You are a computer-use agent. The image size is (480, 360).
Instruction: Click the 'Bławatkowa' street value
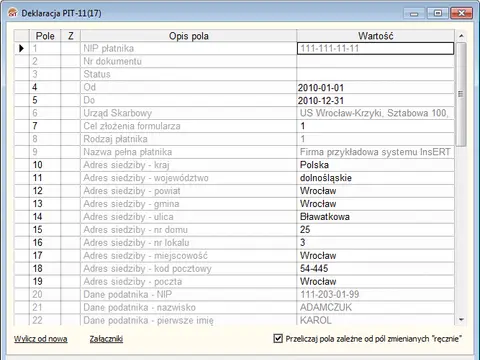point(375,217)
